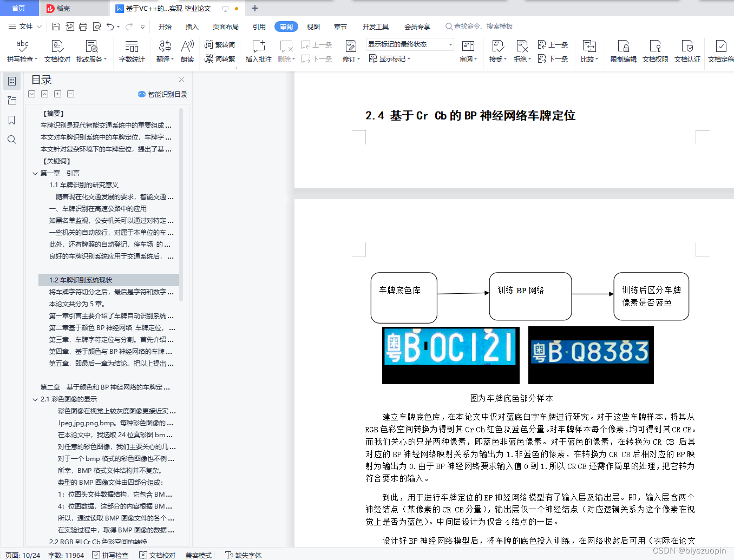Click the save icon in quick toolbar

click(56, 27)
